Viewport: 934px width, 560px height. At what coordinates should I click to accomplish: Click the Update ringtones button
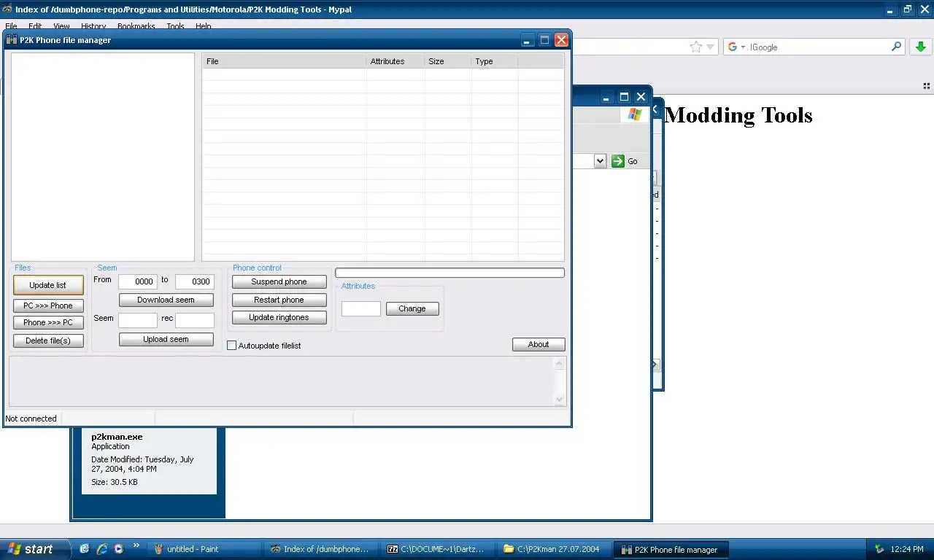[x=279, y=317]
